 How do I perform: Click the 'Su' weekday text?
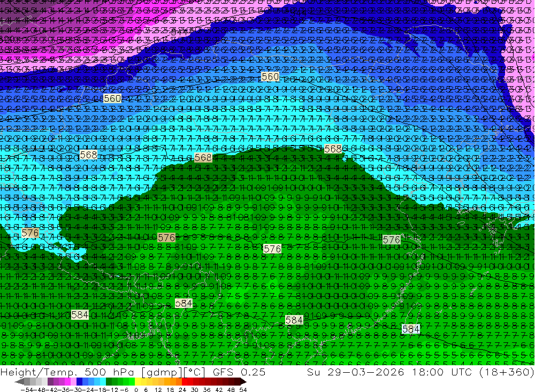[x=314, y=372]
